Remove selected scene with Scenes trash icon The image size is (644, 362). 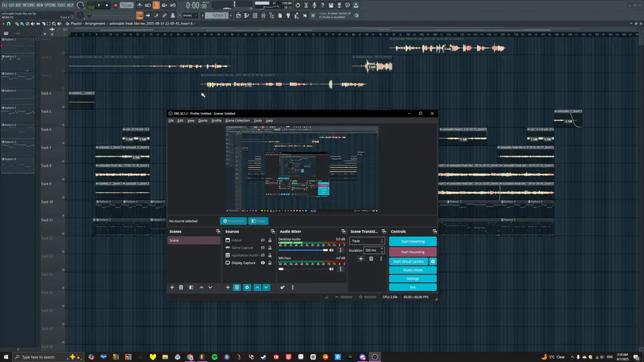click(181, 288)
